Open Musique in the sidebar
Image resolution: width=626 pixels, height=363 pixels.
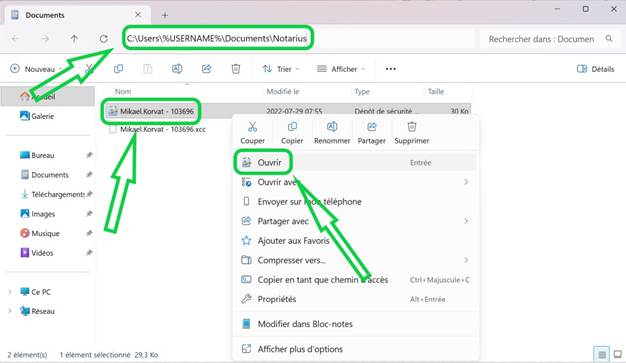(40, 233)
